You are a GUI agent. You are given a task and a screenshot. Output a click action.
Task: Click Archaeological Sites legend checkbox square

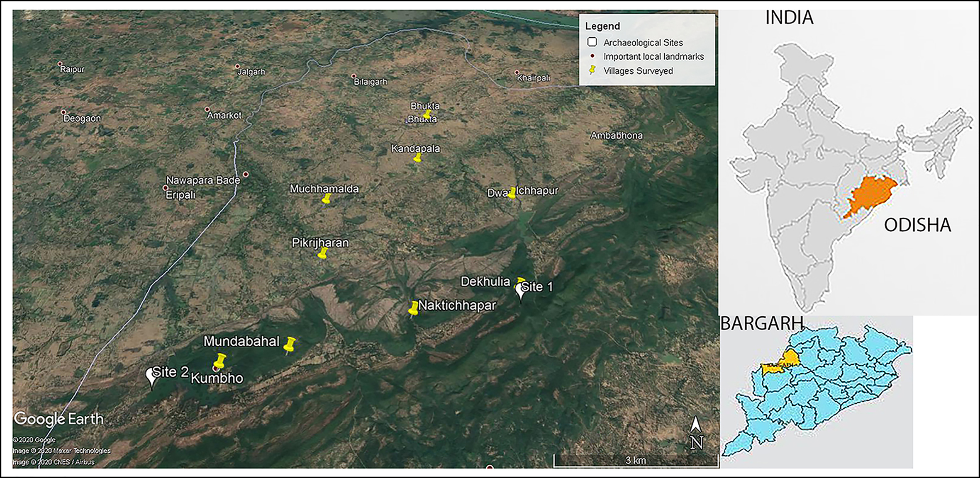click(592, 42)
